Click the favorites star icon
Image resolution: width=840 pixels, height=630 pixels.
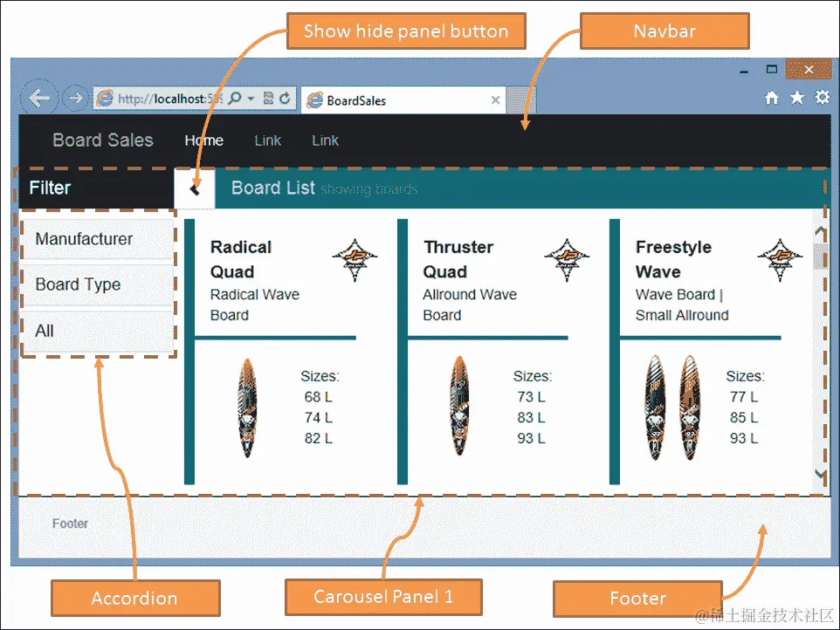coord(797,98)
